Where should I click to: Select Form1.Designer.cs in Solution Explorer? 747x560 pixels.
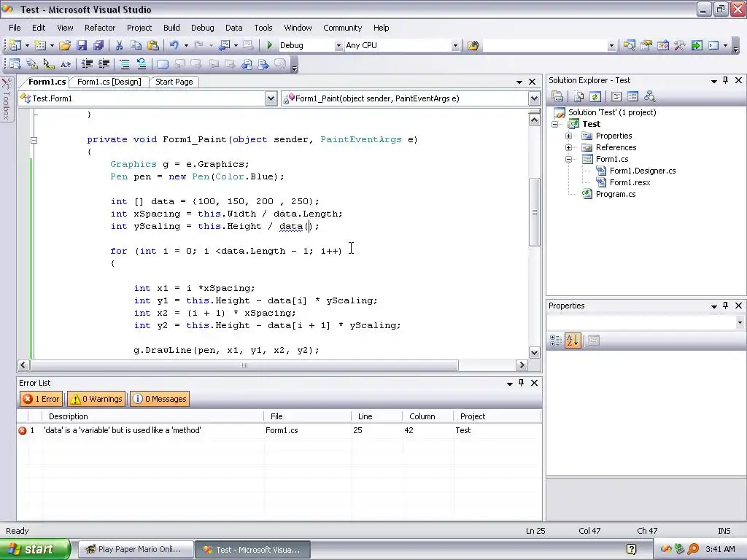[643, 171]
